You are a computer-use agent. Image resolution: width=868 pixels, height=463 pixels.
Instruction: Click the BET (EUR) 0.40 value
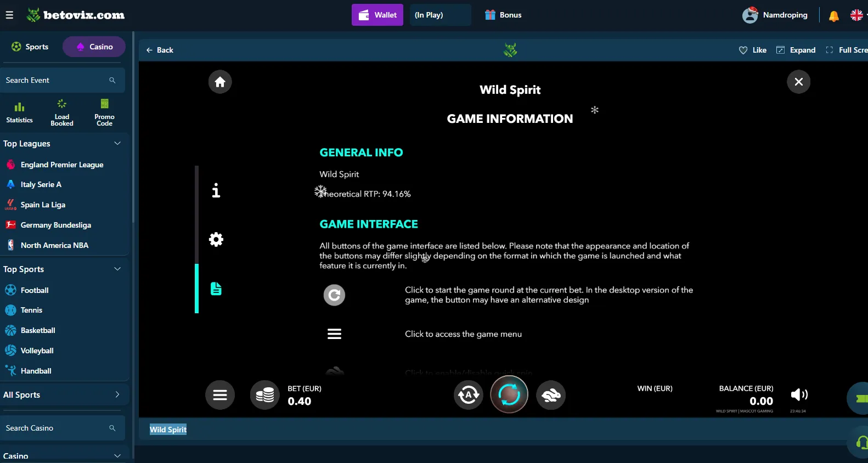click(300, 401)
